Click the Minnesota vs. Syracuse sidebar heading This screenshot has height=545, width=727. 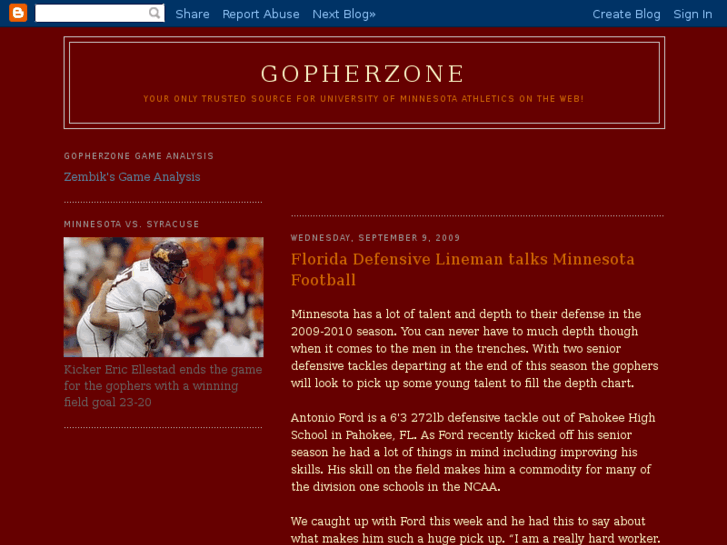point(132,224)
